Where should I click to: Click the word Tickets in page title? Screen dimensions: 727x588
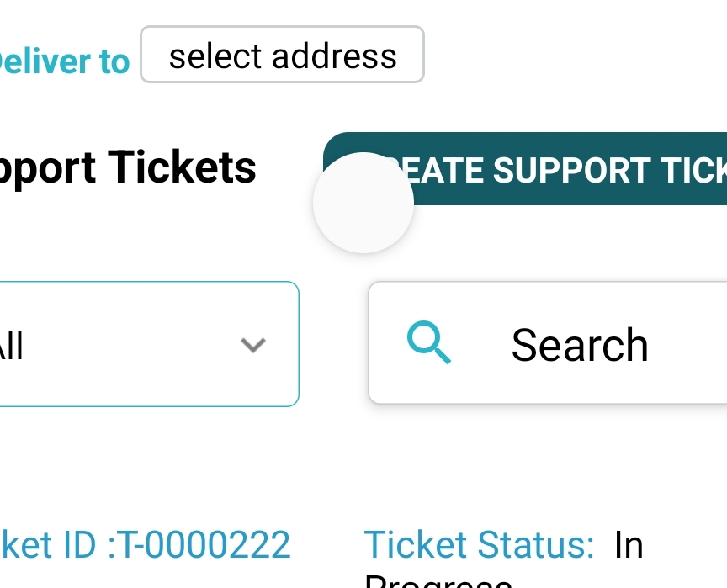(x=182, y=167)
